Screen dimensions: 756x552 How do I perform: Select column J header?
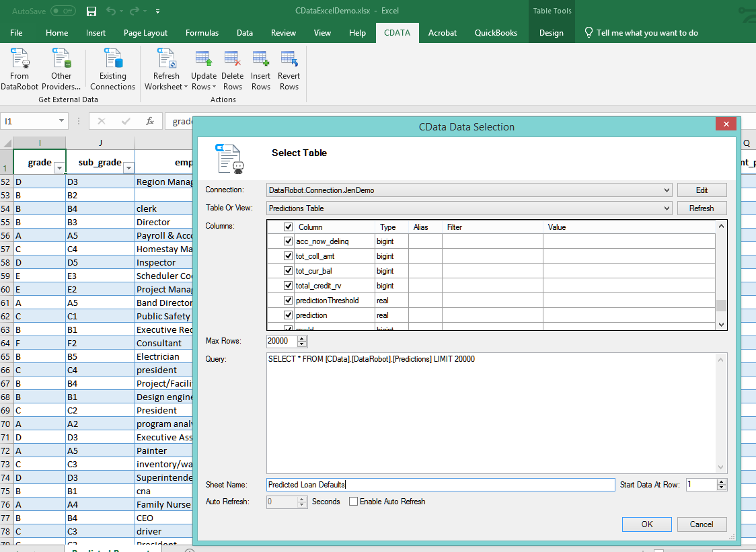[x=100, y=143]
